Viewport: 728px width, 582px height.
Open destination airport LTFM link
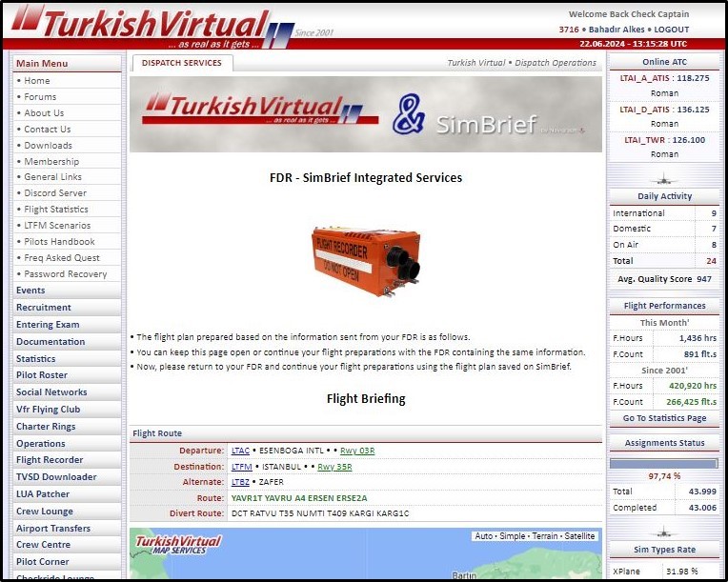[x=242, y=467]
